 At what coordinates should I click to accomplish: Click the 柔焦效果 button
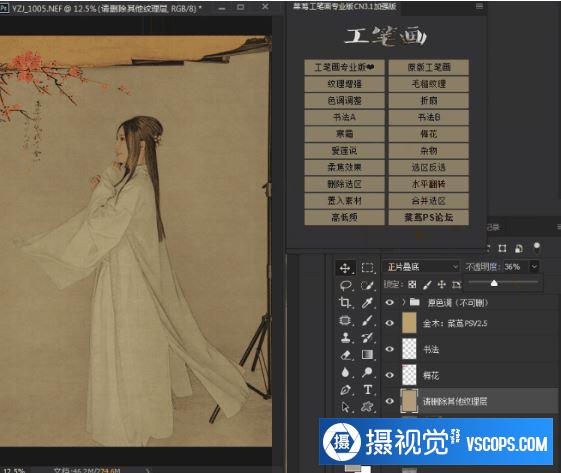click(344, 167)
